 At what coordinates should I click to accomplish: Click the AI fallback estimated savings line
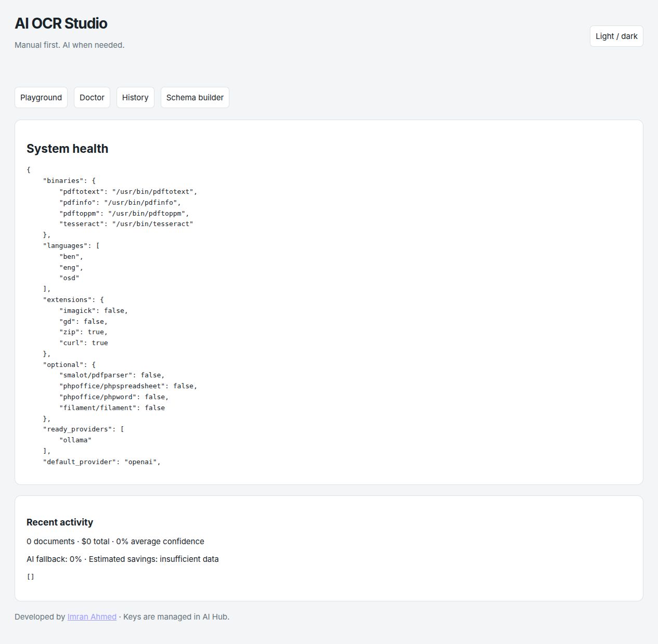coord(123,559)
